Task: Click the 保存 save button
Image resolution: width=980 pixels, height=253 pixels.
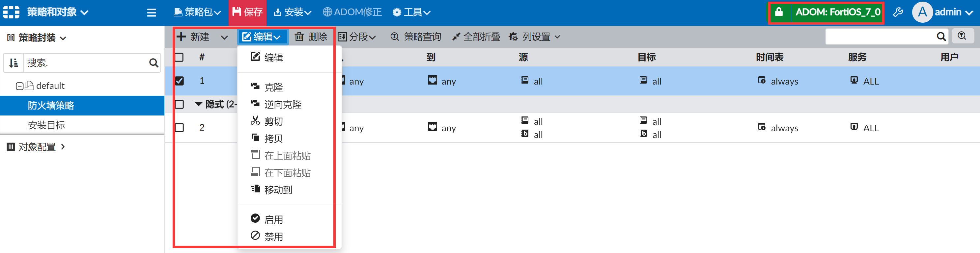Action: pos(247,12)
